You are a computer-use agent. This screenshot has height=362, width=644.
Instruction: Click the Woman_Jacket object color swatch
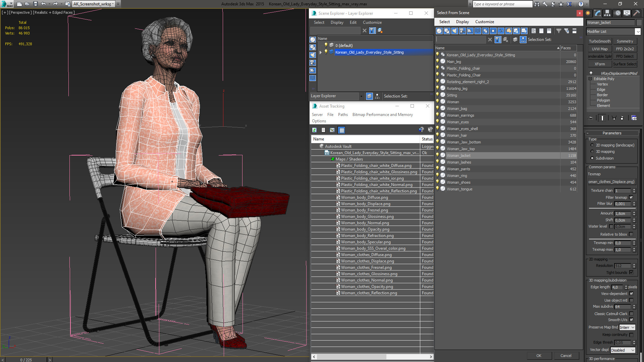point(639,22)
